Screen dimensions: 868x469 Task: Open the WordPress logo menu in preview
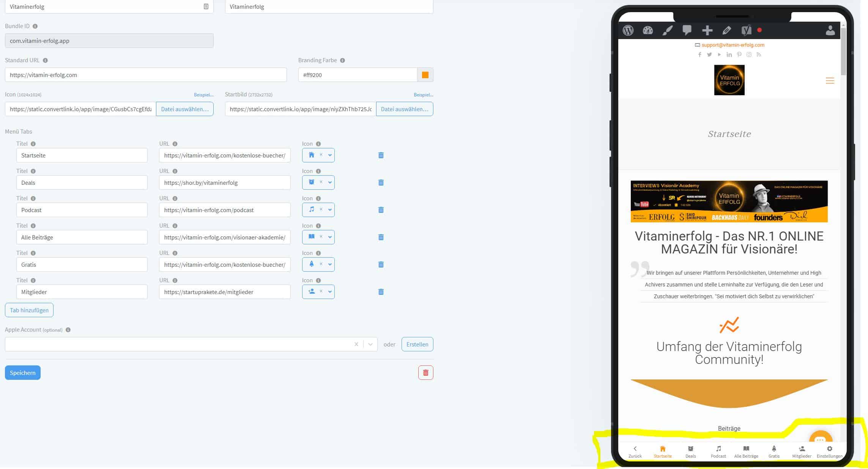pyautogui.click(x=628, y=30)
